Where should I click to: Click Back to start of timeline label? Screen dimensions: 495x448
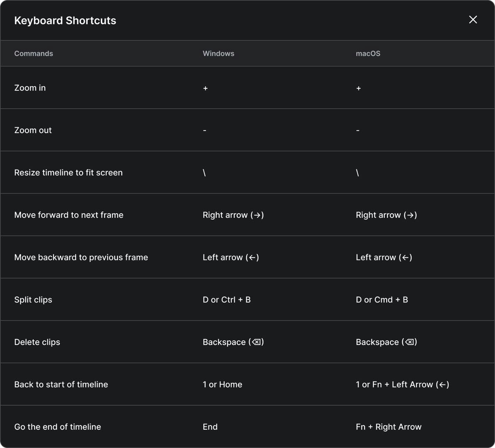tap(61, 385)
